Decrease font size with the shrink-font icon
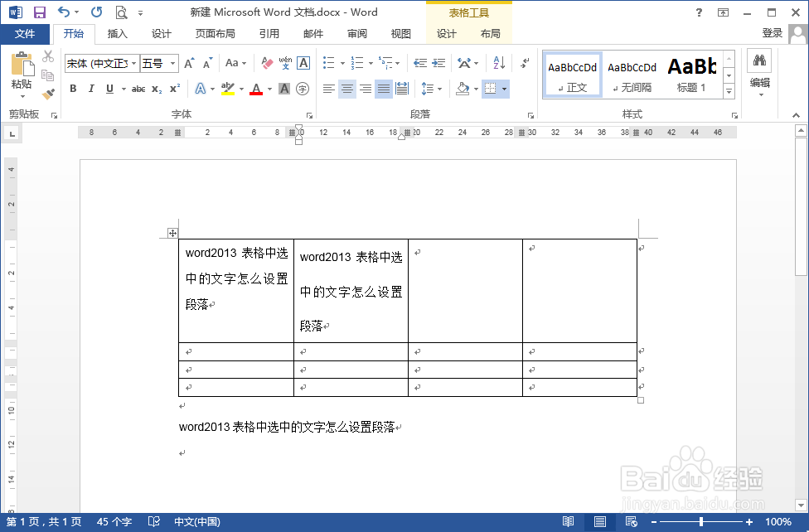Viewport: 809px width, 532px height. tap(207, 64)
